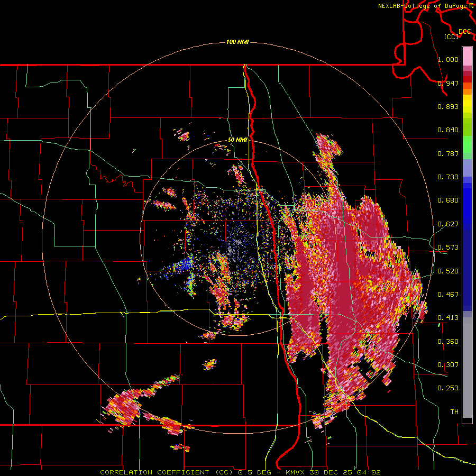
Task: Click the green segment of the color bar
Action: pyautogui.click(x=467, y=144)
